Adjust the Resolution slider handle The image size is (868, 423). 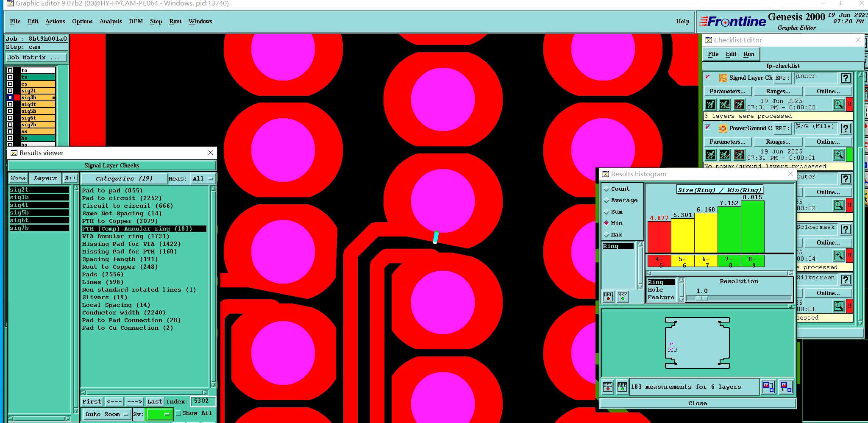(701, 298)
